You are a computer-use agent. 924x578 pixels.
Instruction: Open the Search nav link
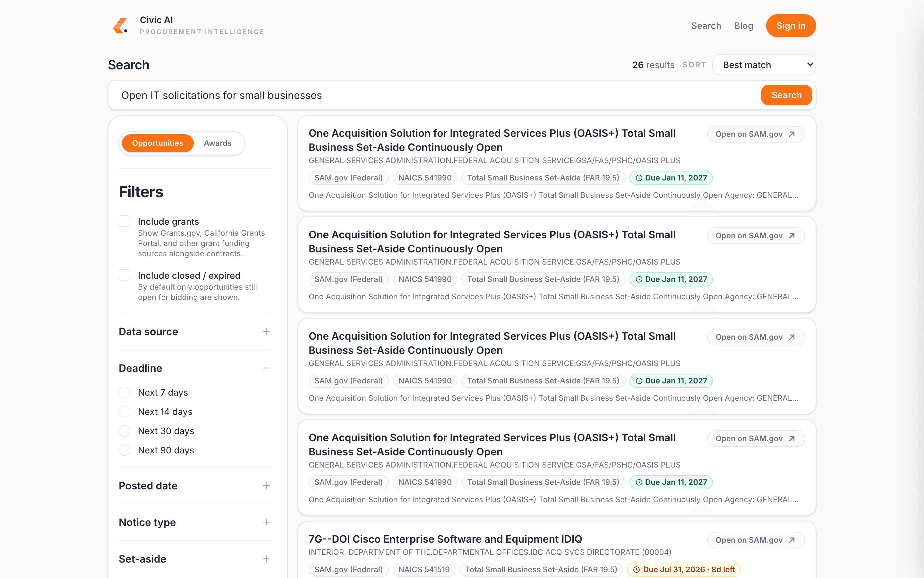pyautogui.click(x=706, y=26)
